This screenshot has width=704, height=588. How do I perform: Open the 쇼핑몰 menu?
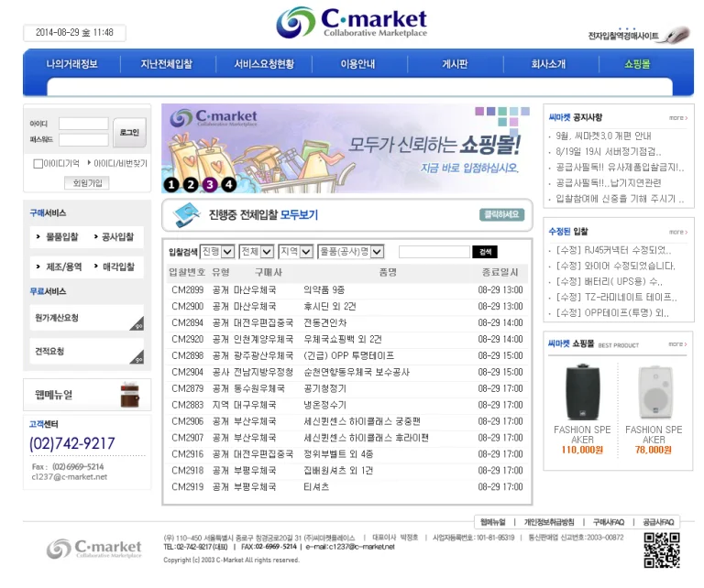pyautogui.click(x=637, y=64)
